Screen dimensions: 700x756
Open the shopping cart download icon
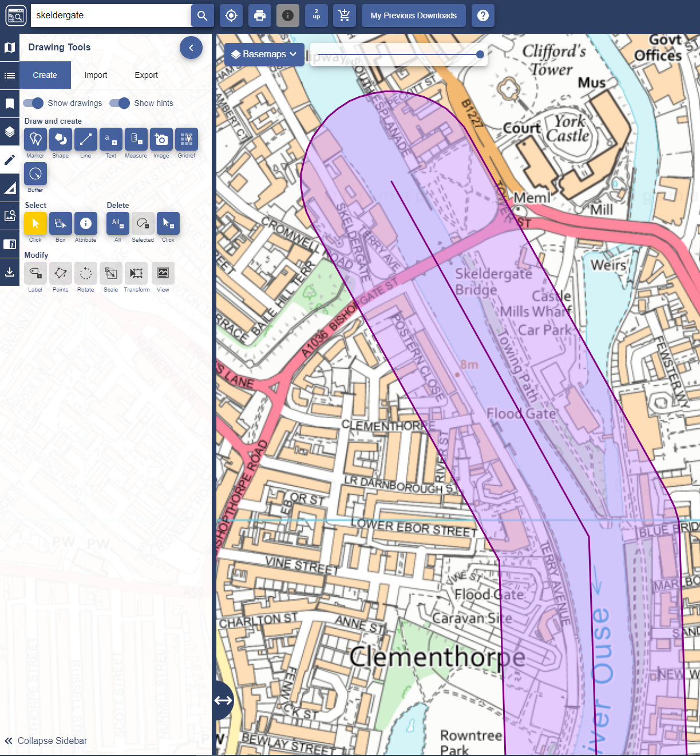tap(345, 15)
